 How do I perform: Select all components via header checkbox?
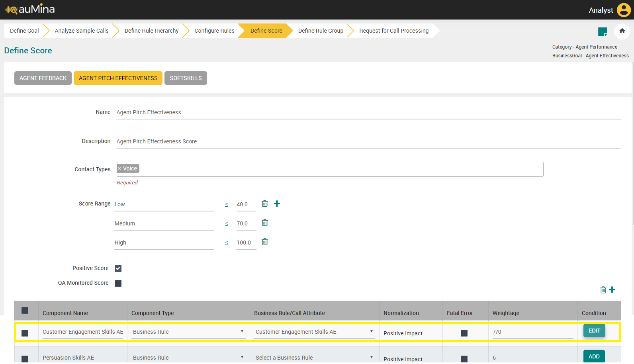click(x=25, y=310)
